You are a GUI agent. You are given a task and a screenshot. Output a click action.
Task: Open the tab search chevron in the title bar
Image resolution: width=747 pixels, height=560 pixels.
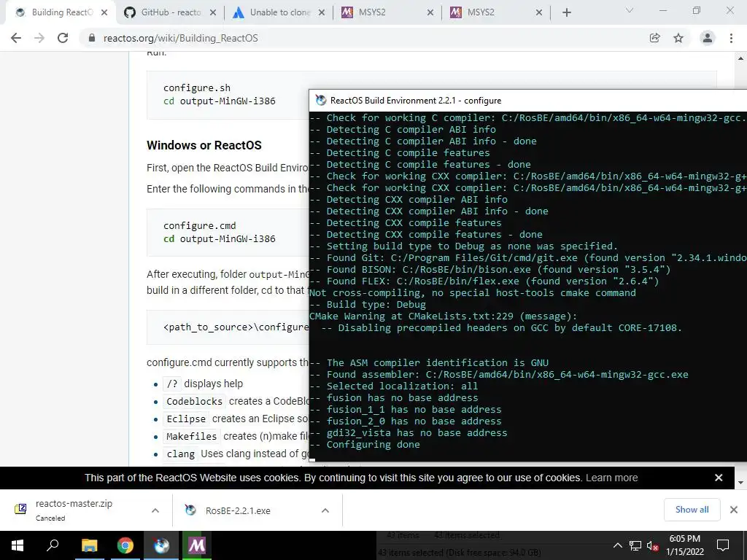[630, 10]
